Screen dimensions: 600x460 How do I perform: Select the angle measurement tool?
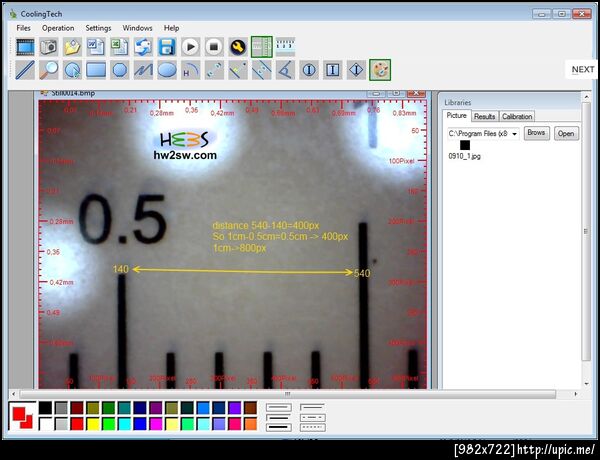[285, 70]
